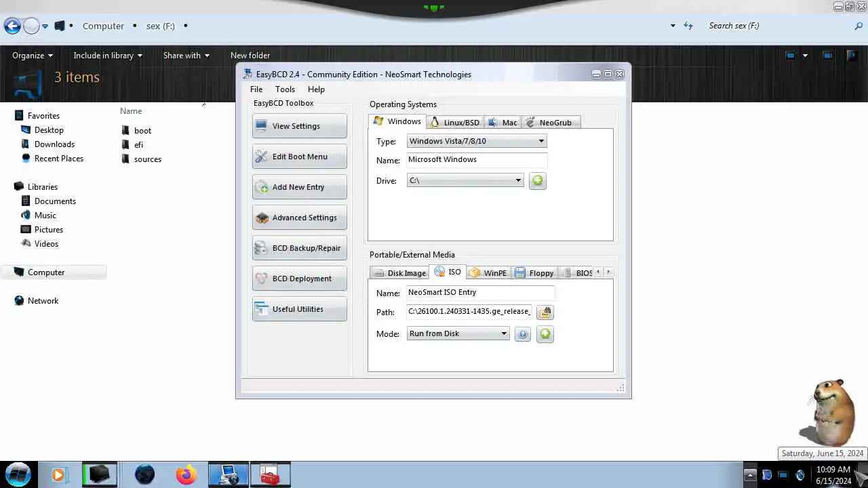
Task: Open BCD Backup/Repair section
Action: (x=299, y=248)
